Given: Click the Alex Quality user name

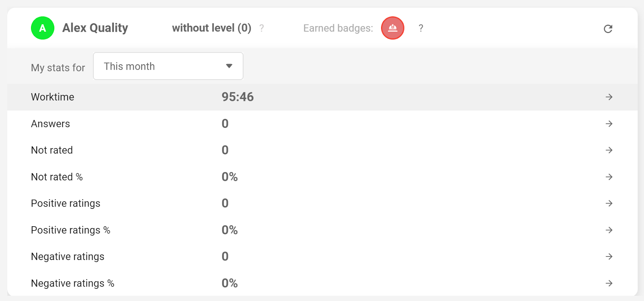Looking at the screenshot, I should (x=95, y=28).
